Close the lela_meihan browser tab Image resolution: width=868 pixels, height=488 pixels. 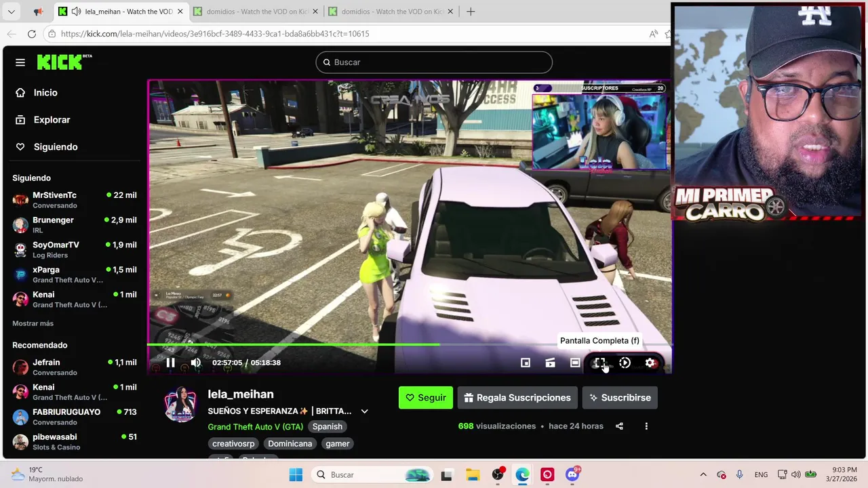(180, 12)
